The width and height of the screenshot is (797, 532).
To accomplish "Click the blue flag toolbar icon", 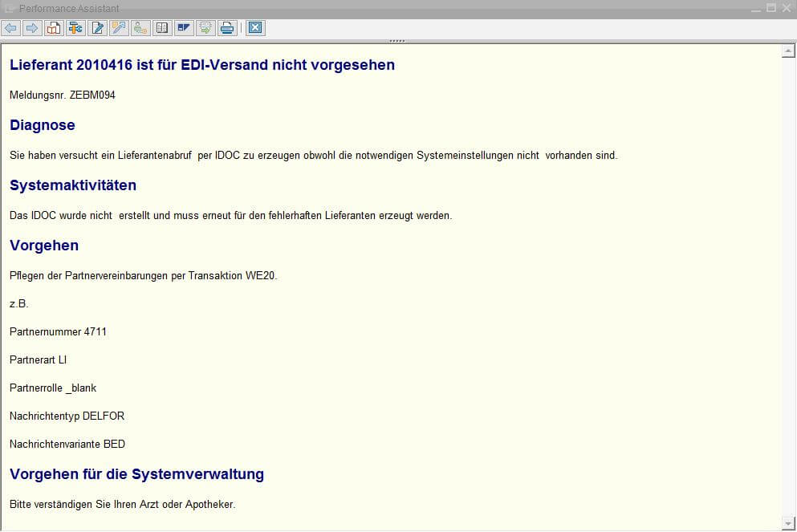I will [x=184, y=28].
